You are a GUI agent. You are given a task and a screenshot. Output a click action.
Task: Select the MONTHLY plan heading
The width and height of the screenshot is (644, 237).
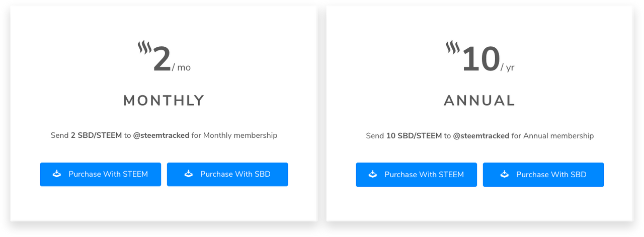(x=164, y=101)
